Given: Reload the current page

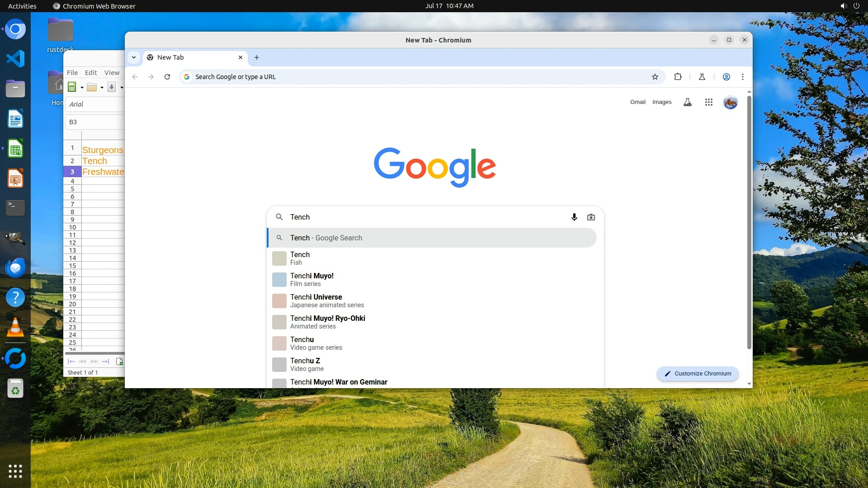Looking at the screenshot, I should click(167, 77).
